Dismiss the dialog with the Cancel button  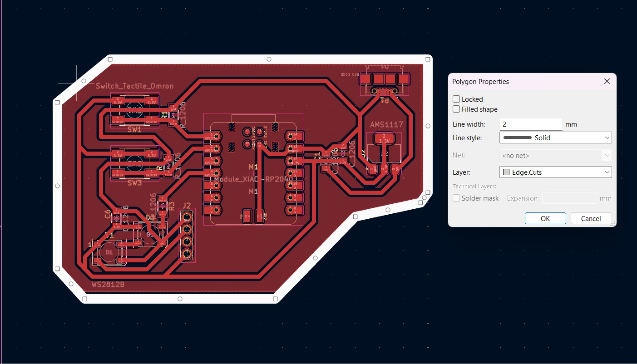pos(591,218)
